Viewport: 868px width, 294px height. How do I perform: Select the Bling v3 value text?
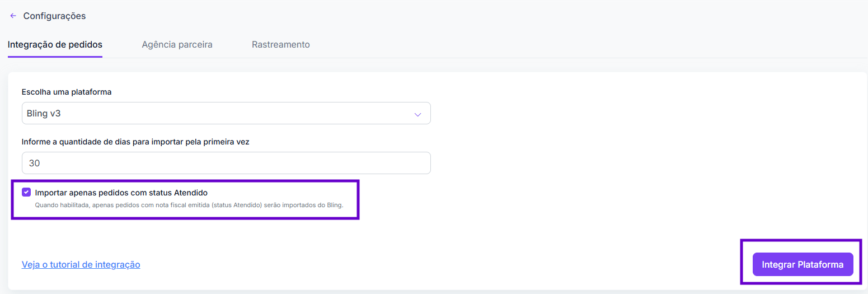pos(44,114)
